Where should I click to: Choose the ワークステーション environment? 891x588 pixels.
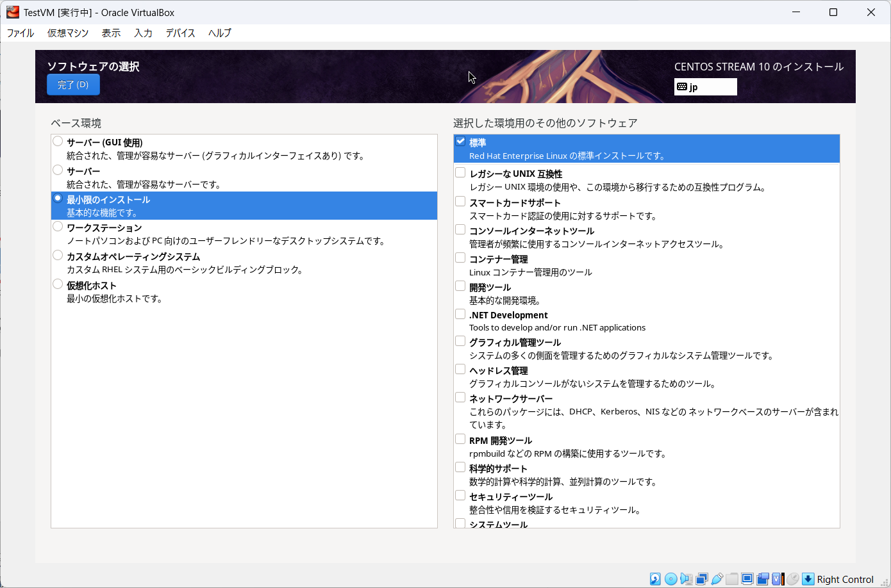click(x=58, y=227)
